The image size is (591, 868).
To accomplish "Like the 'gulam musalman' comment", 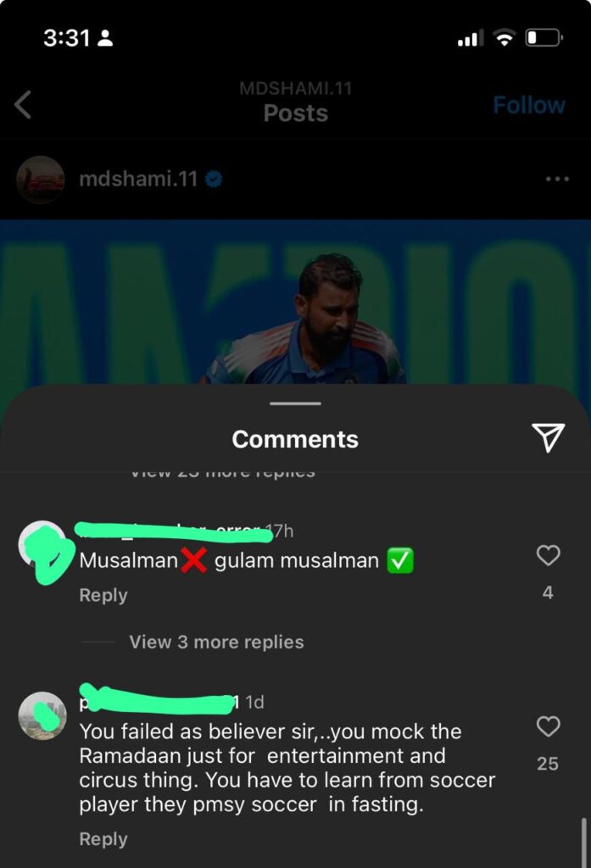I will click(549, 555).
